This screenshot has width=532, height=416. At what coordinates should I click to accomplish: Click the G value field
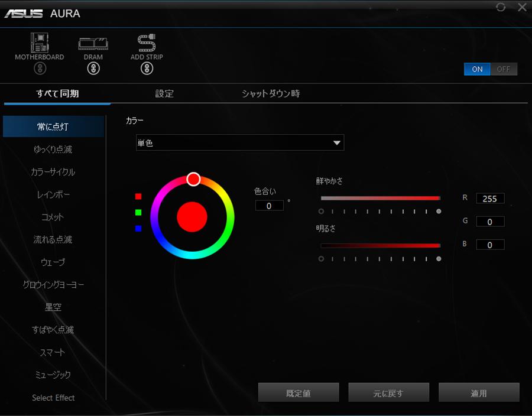pos(490,222)
